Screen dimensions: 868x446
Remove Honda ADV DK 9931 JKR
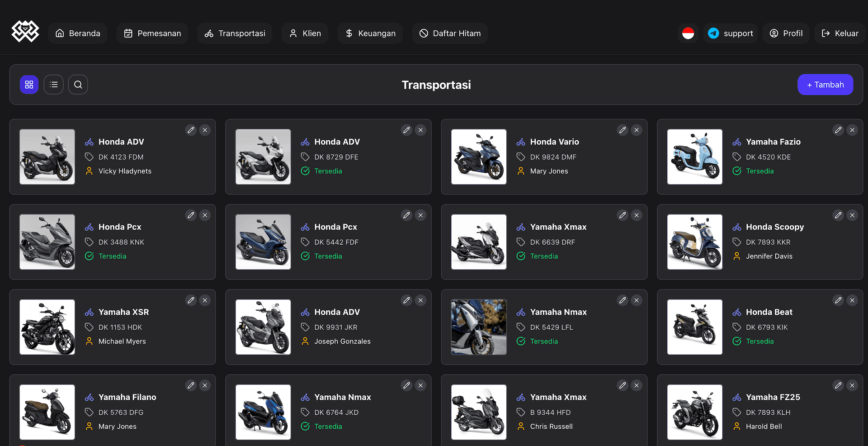pyautogui.click(x=421, y=300)
